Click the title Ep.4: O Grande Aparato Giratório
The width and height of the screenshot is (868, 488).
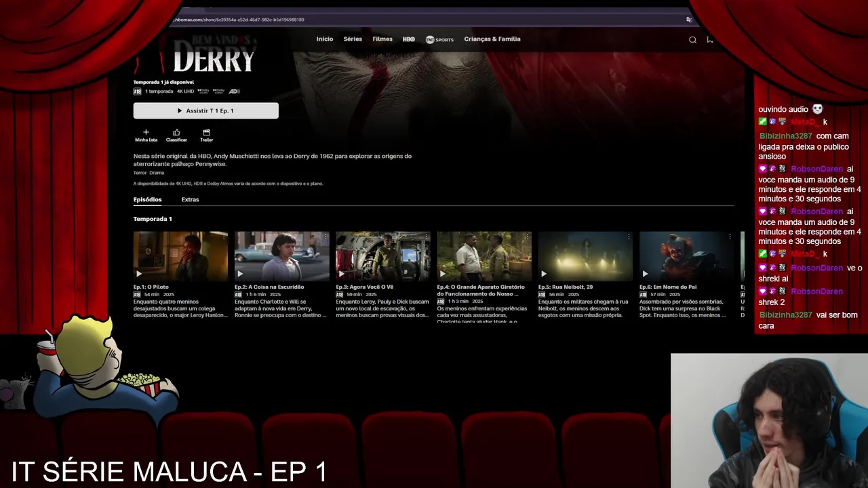(x=481, y=290)
